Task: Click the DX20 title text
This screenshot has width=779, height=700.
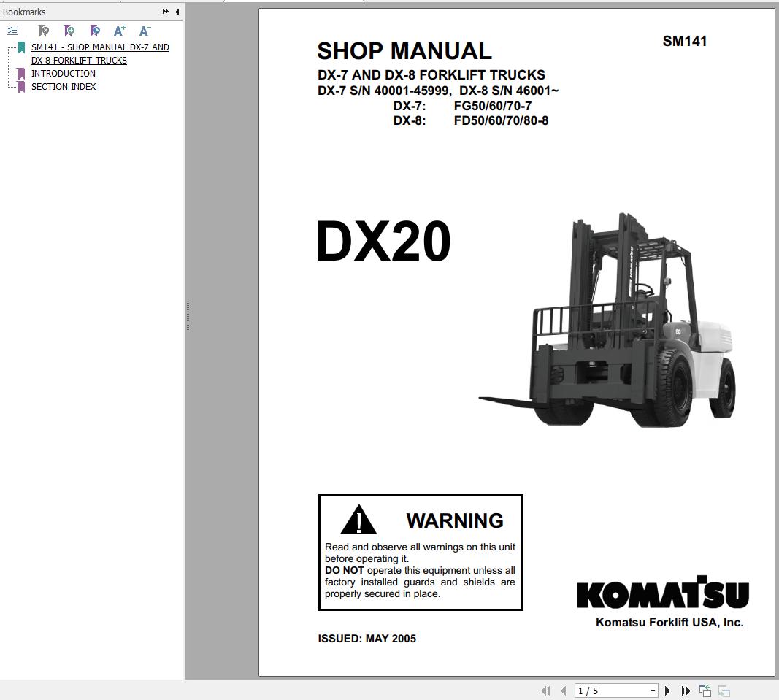Action: point(383,241)
